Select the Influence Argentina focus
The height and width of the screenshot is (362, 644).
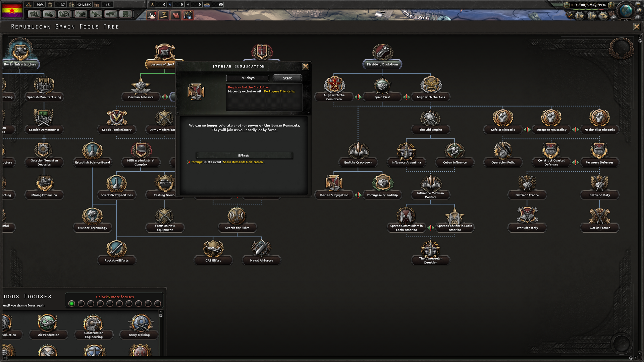407,154
